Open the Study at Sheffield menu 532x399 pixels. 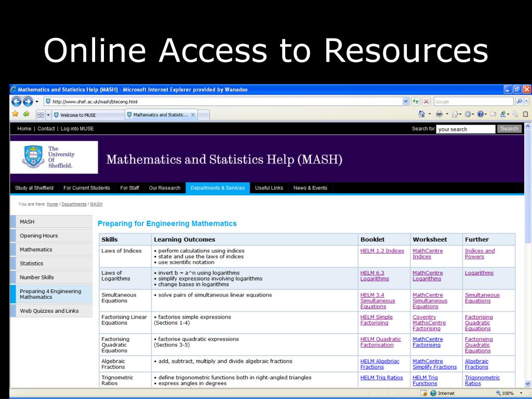pos(34,188)
